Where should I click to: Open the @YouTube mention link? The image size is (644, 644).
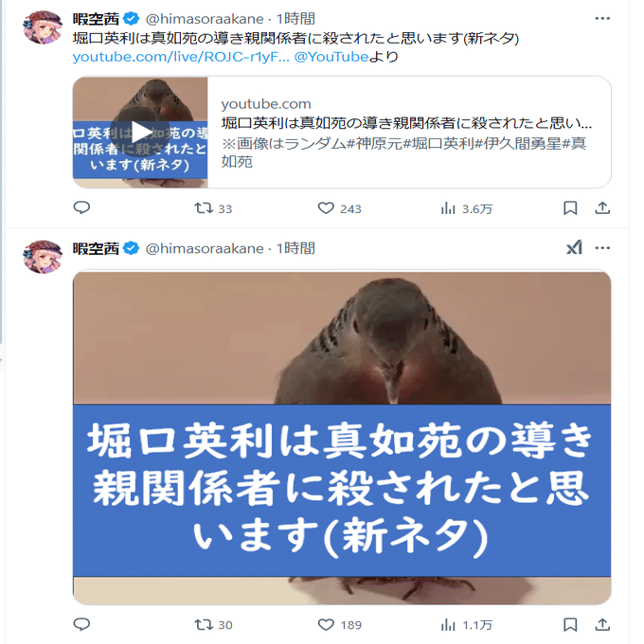click(x=331, y=57)
